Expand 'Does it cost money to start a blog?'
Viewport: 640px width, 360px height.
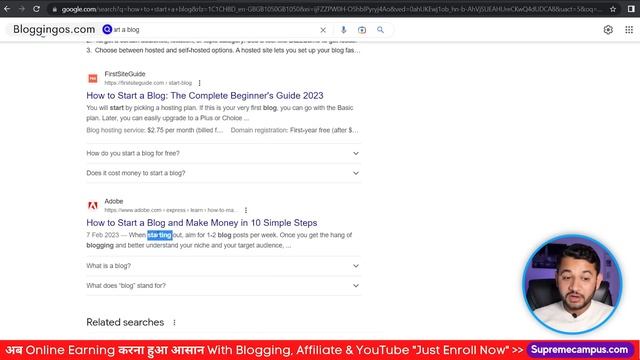[x=223, y=173]
